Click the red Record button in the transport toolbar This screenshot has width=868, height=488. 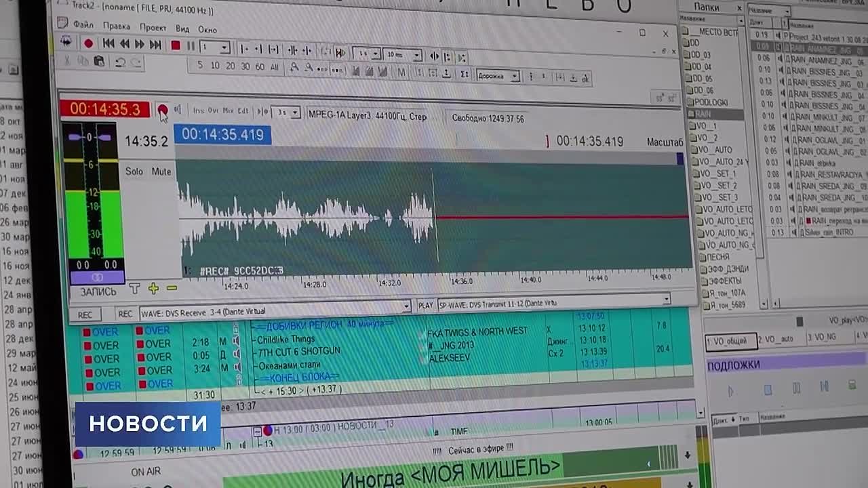88,43
